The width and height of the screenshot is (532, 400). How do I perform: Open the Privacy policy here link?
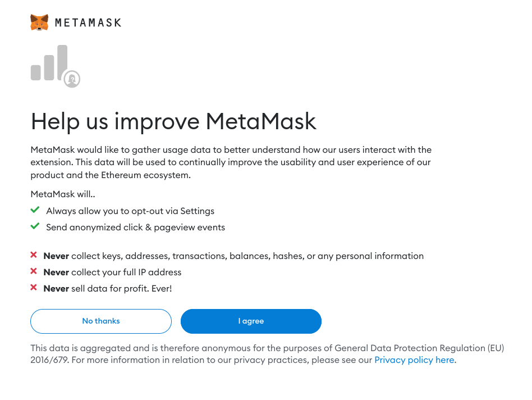(414, 360)
